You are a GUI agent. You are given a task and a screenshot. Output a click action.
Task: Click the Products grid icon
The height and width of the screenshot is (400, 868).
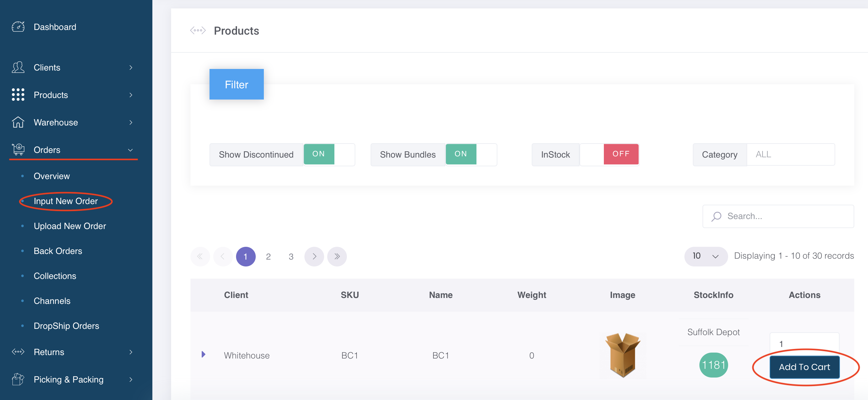pos(18,95)
